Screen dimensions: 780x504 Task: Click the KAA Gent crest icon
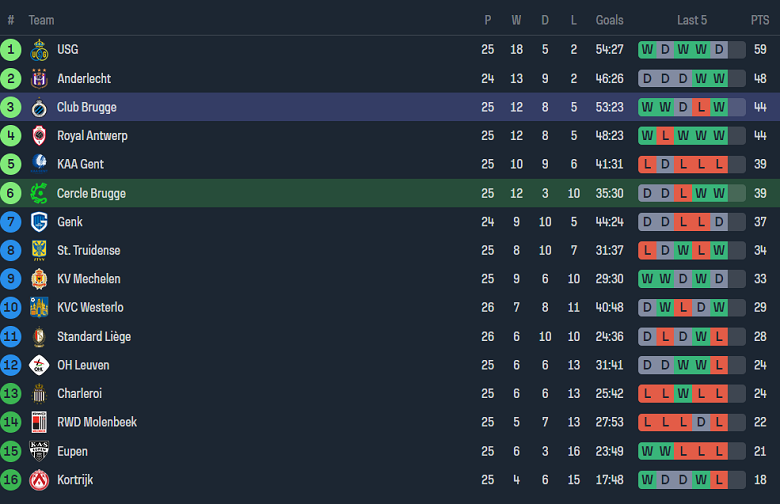[39, 165]
